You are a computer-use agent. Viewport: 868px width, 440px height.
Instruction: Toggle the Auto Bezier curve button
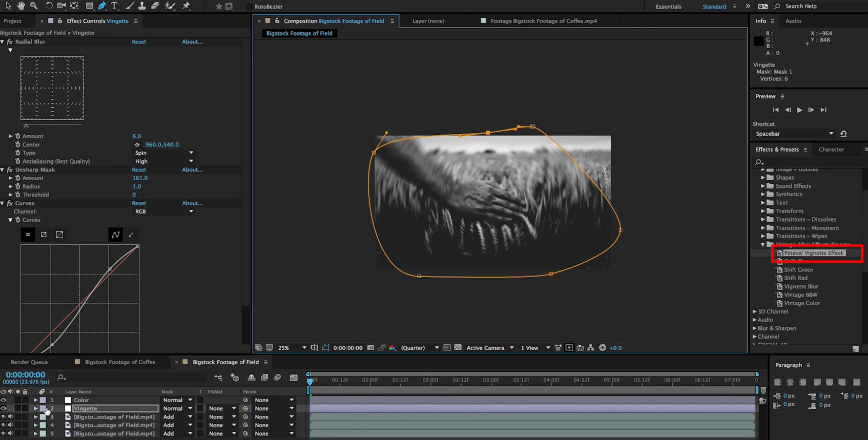pos(116,235)
